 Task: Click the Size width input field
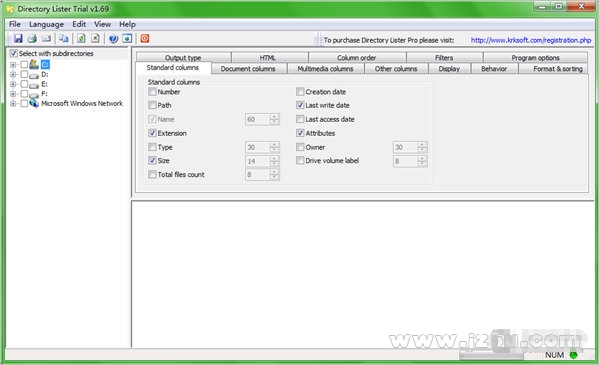pos(257,161)
